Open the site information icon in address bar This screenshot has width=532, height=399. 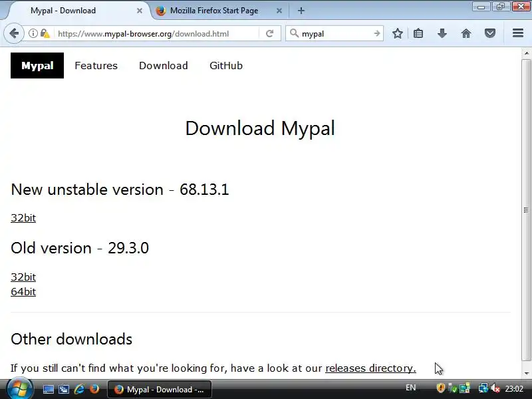[33, 34]
